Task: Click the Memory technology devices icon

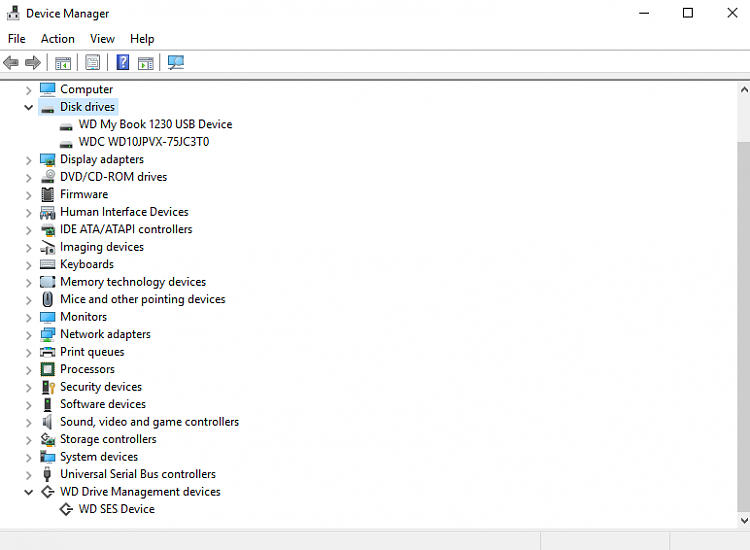Action: tap(47, 282)
